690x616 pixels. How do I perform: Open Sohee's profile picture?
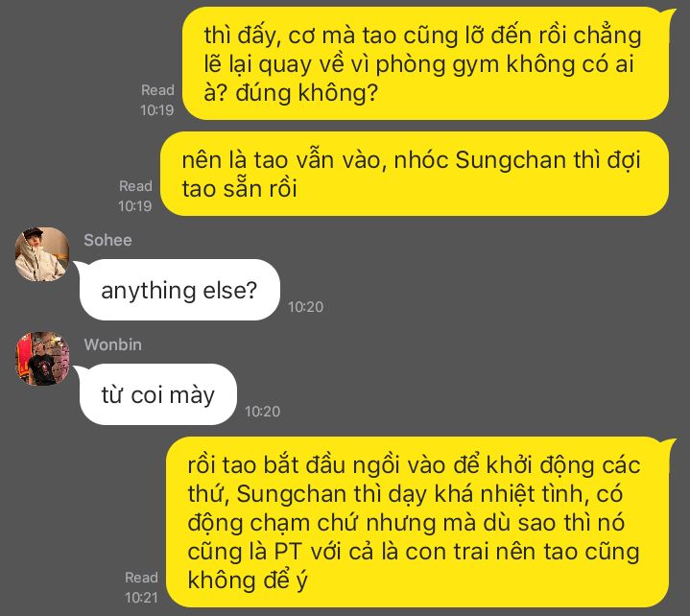[x=42, y=254]
